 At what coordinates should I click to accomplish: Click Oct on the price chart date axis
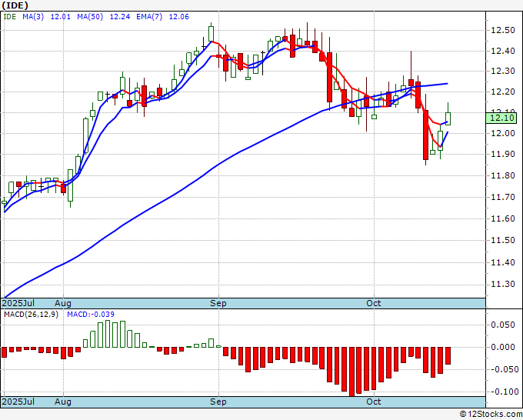point(374,303)
